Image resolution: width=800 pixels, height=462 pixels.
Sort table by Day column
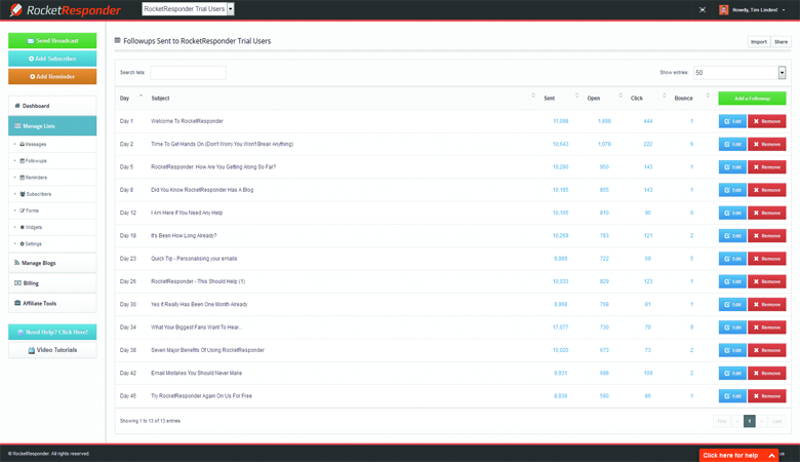[x=131, y=98]
